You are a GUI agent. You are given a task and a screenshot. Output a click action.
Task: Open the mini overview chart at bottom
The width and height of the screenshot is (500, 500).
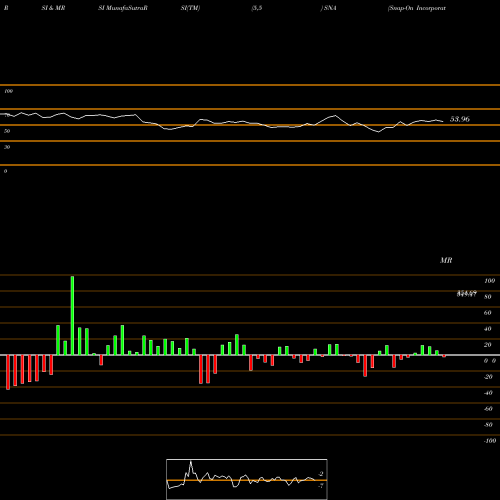[x=247, y=479]
